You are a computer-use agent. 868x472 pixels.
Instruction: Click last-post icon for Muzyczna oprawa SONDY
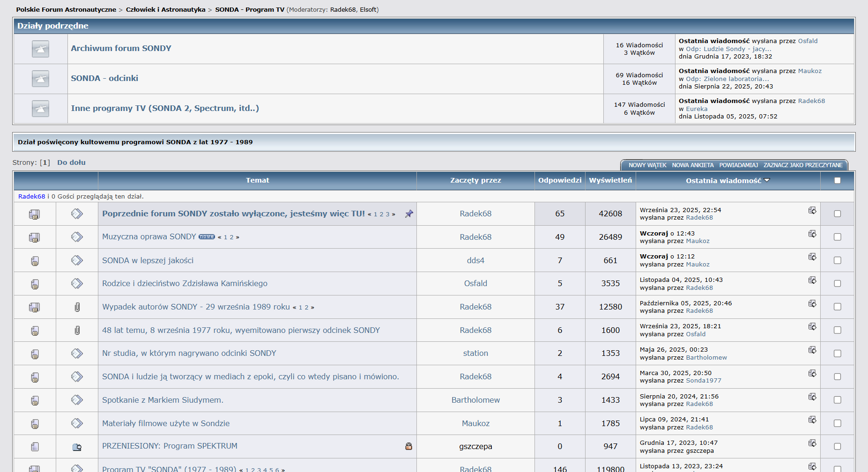point(812,234)
